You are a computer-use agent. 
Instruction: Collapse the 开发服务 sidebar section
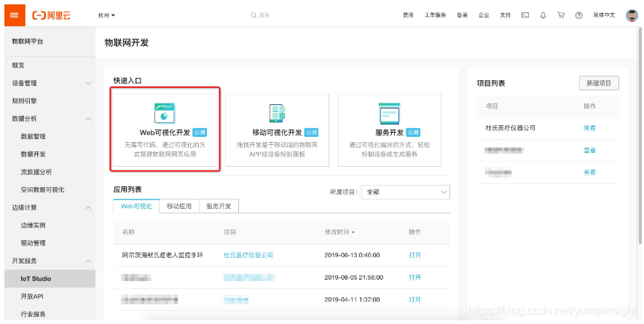pos(88,261)
